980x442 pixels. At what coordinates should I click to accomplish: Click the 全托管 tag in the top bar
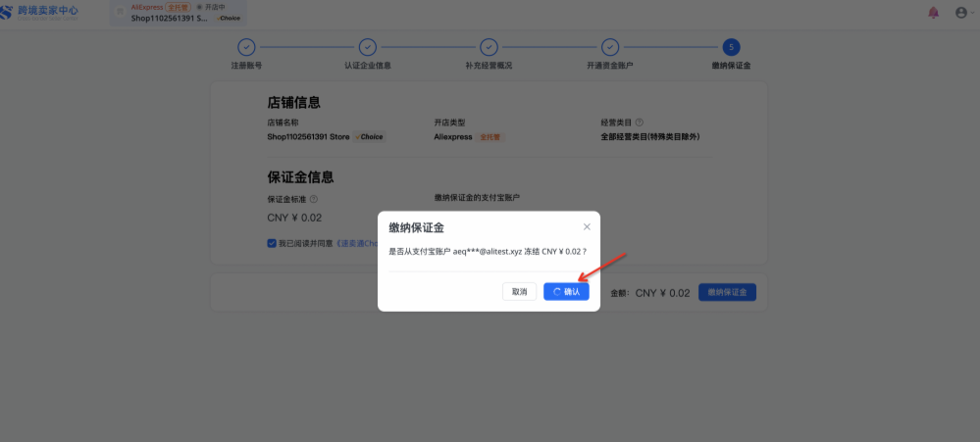coord(179,7)
